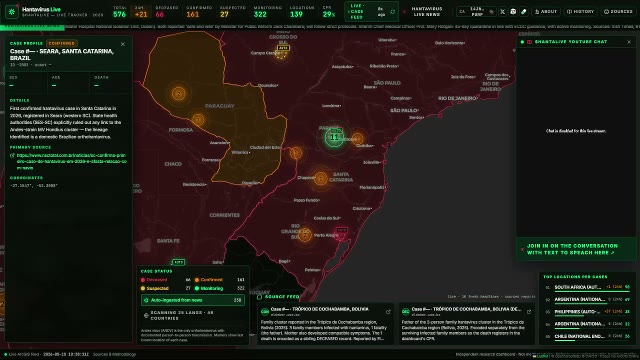Viewport: 640px width, 360px height.
Task: Select the fourth-ranked Argentina location row
Action: coord(588,324)
